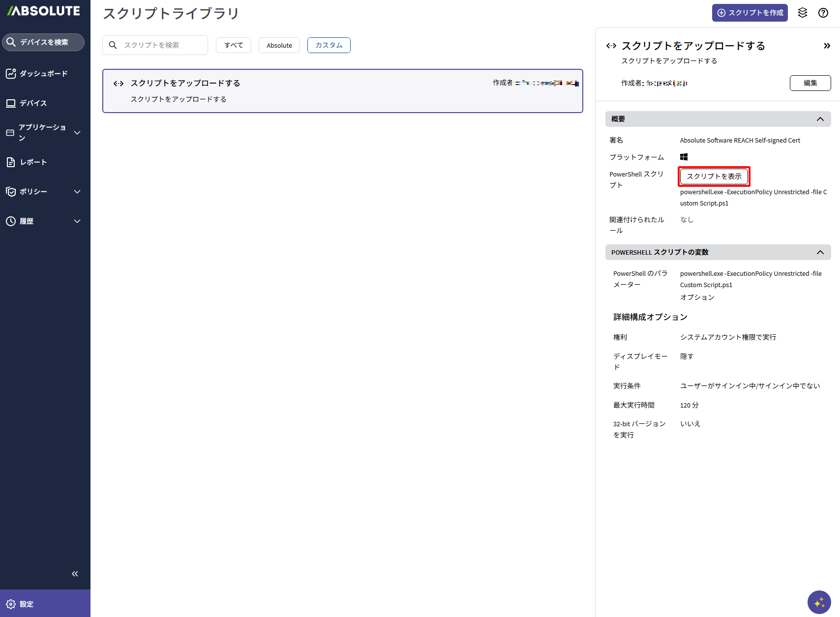The height and width of the screenshot is (617, 840).
Task: Click the スクリプトを表示 button
Action: tap(714, 176)
